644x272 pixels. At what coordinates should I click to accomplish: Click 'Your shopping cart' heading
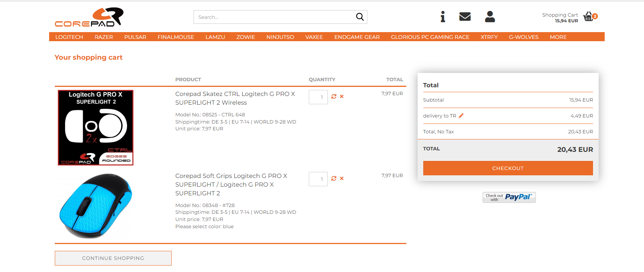(88, 57)
